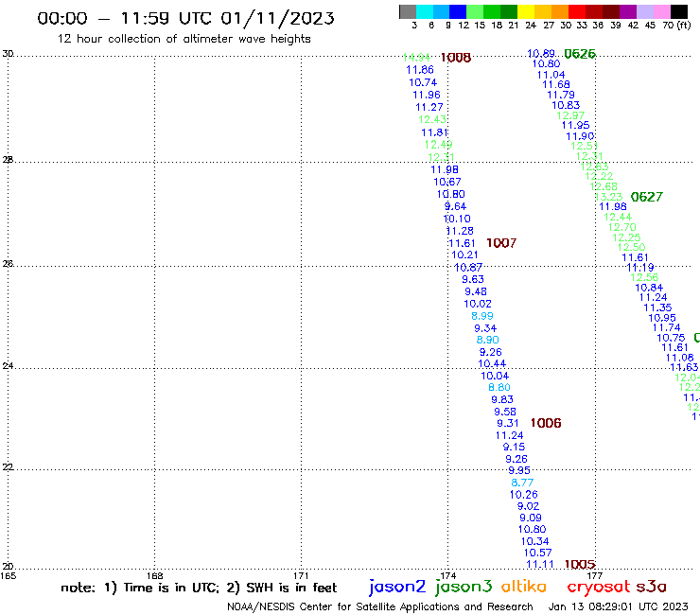Click the subtitle about altimeter wave heights
This screenshot has width=700, height=615.
(x=184, y=39)
